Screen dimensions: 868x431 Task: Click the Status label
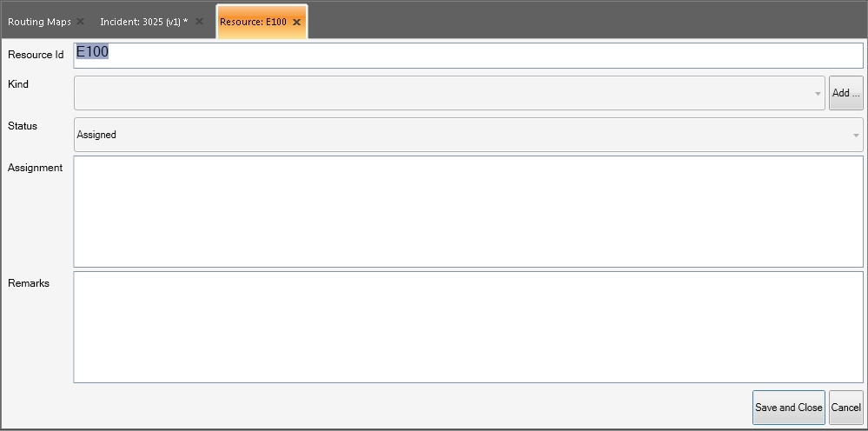23,126
